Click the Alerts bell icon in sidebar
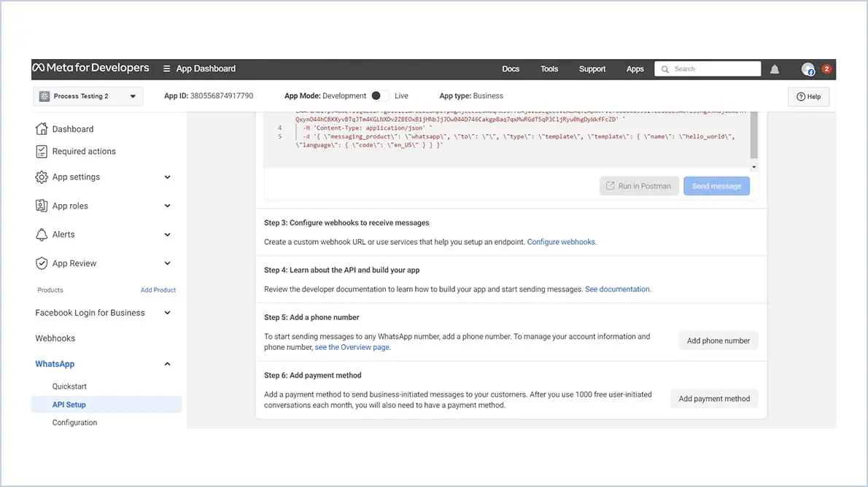868x487 pixels. pos(42,235)
